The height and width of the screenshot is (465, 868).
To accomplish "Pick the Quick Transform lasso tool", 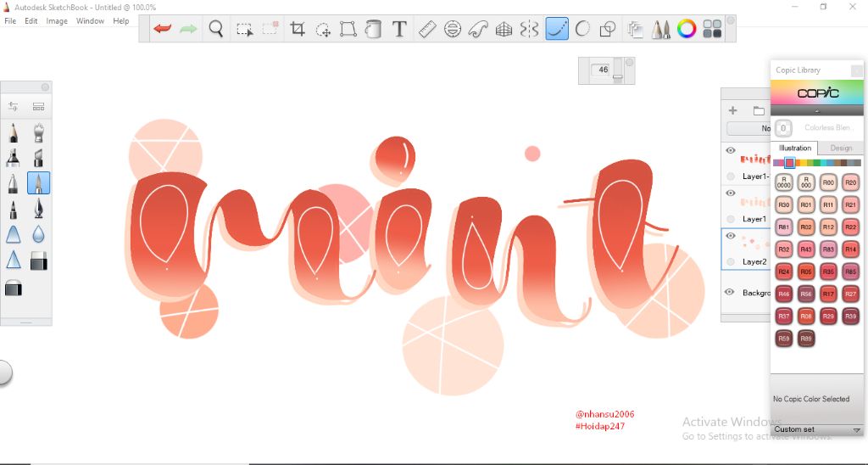I will click(x=323, y=29).
